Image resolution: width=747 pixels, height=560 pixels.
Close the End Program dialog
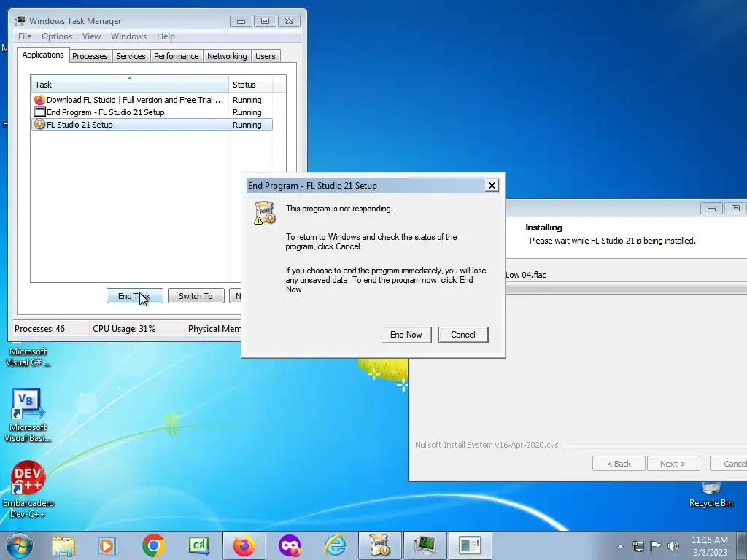(x=492, y=186)
